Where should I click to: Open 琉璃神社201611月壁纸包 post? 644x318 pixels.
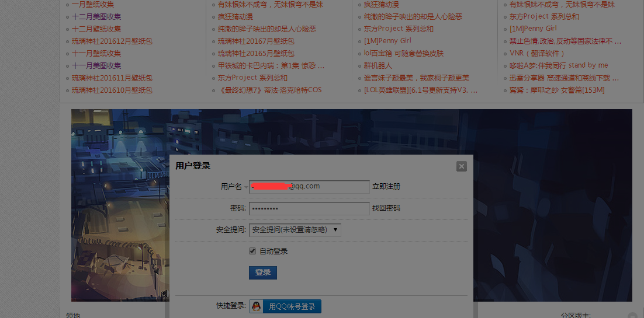pos(112,78)
